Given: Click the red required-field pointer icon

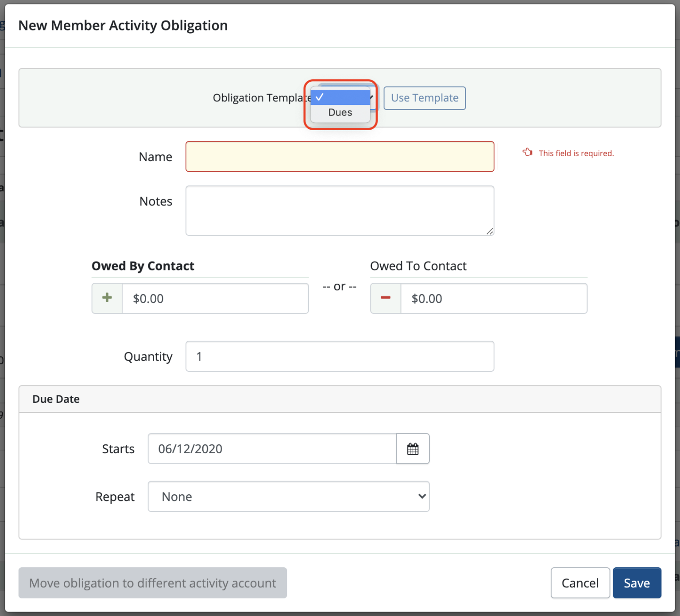Looking at the screenshot, I should [x=527, y=152].
